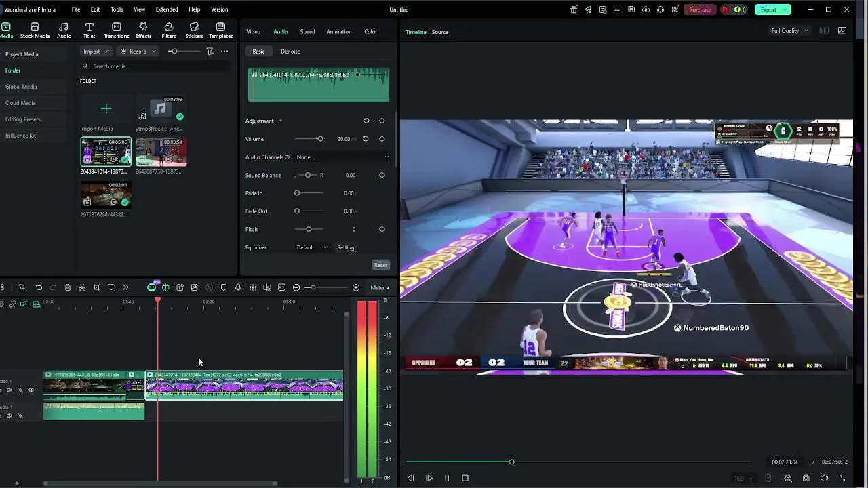Split clip with the scissors icon
868x488 pixels.
[x=82, y=287]
